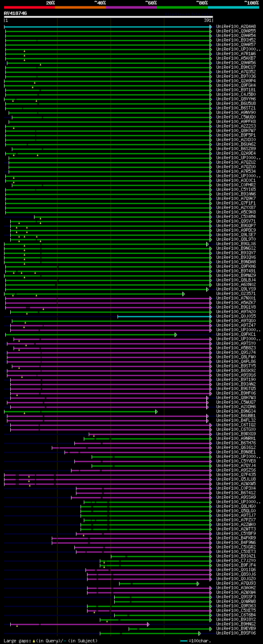Select hit label UniRef100_B9G1V8
The image size is (263, 644).
coord(236,307)
